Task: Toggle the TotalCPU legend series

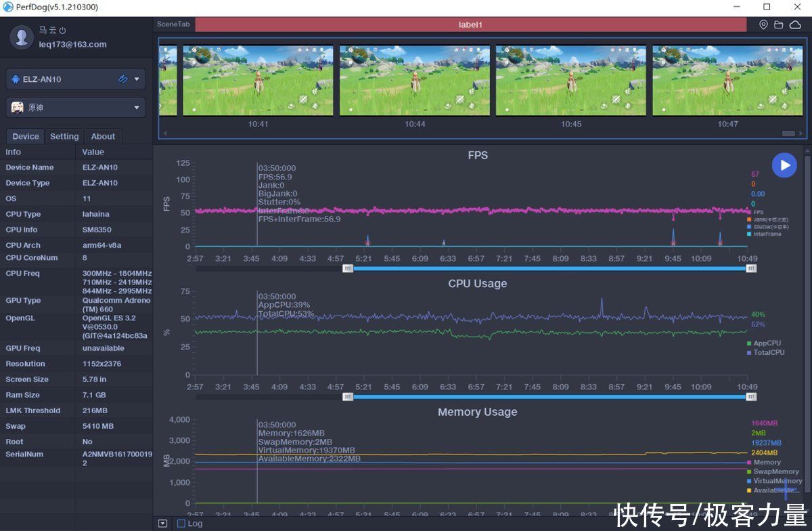Action: click(x=766, y=352)
